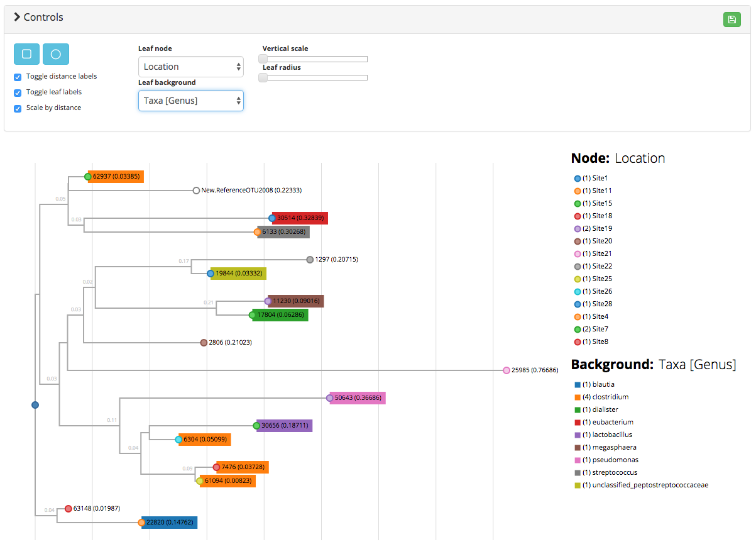Click the blautia leaf label 22820
Screen dimensions: 756x549
coord(170,522)
